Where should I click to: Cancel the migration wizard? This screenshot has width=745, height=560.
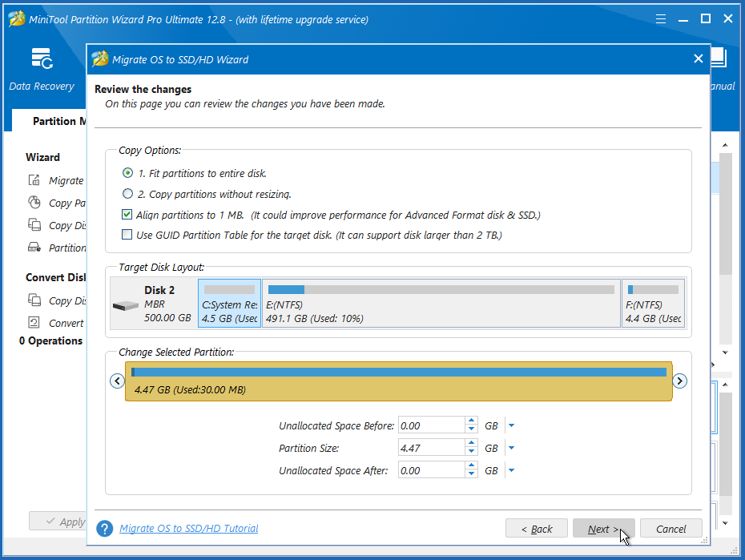tap(670, 528)
